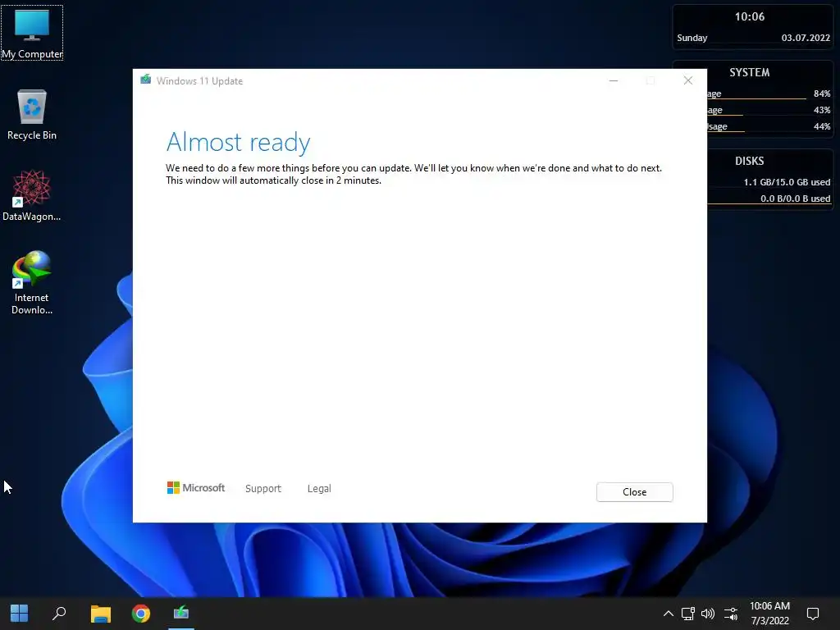Select the Internet Download Manager desktop shortcut
Image resolution: width=840 pixels, height=630 pixels.
(32, 282)
